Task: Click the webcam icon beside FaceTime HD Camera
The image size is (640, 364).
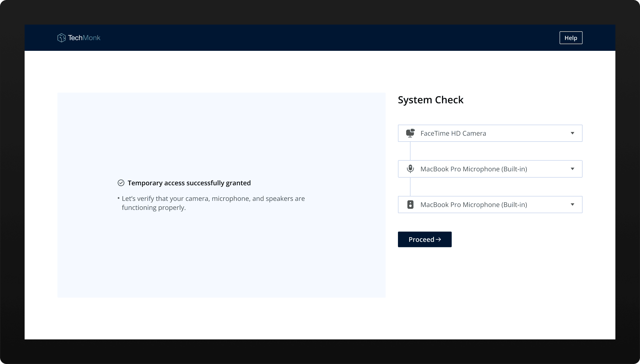Action: pyautogui.click(x=410, y=133)
